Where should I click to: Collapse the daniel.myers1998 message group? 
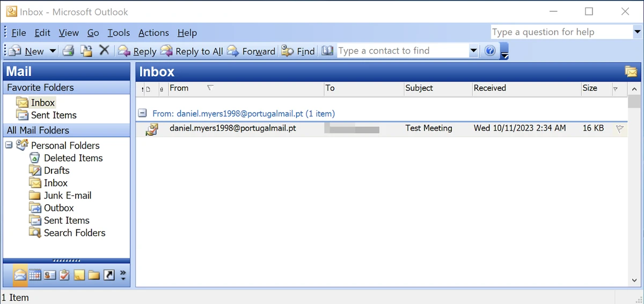[142, 113]
